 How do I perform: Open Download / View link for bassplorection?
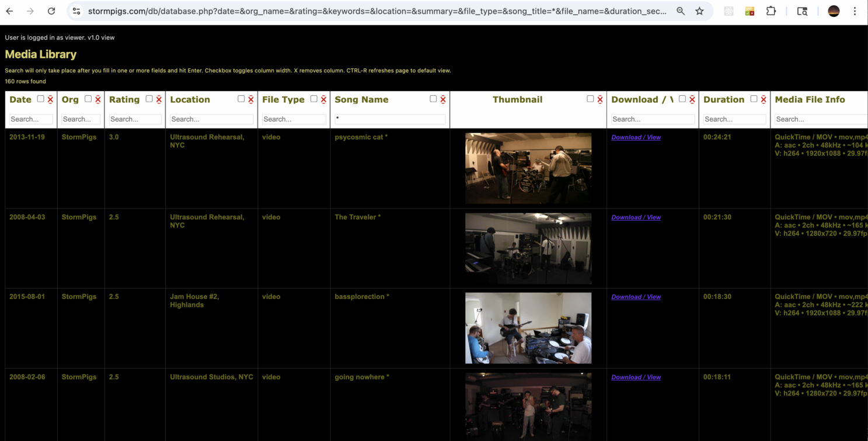pos(636,297)
